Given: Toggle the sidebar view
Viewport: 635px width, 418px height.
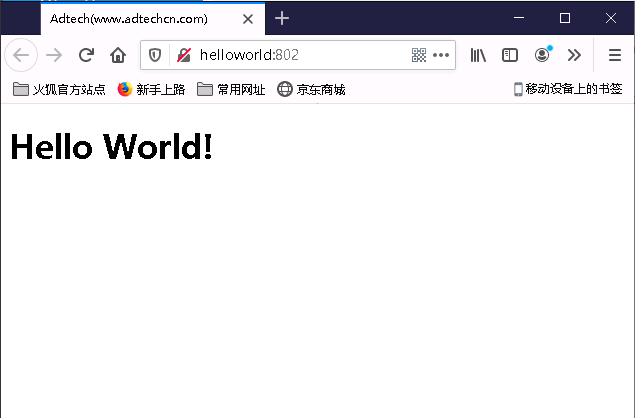Looking at the screenshot, I should coord(510,55).
